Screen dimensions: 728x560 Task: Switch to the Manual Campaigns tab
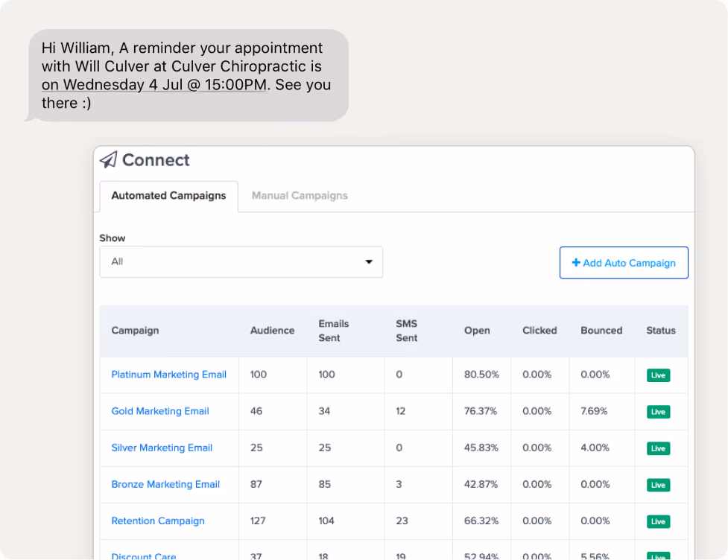pos(300,196)
